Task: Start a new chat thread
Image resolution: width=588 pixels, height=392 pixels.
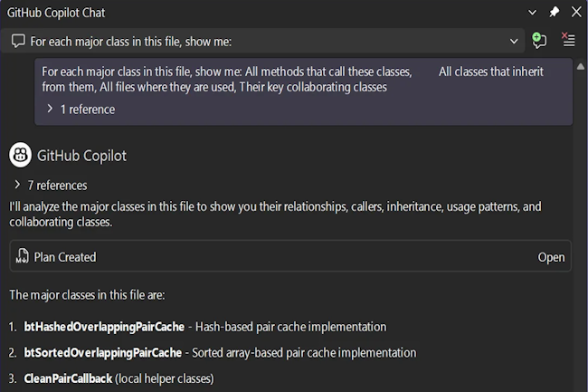Action: pos(540,41)
